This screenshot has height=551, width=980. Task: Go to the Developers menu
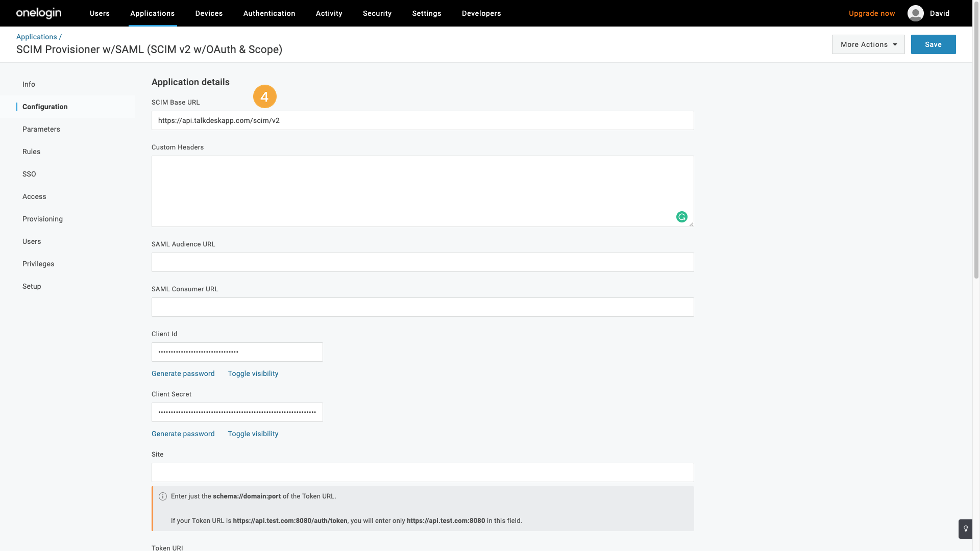(481, 13)
